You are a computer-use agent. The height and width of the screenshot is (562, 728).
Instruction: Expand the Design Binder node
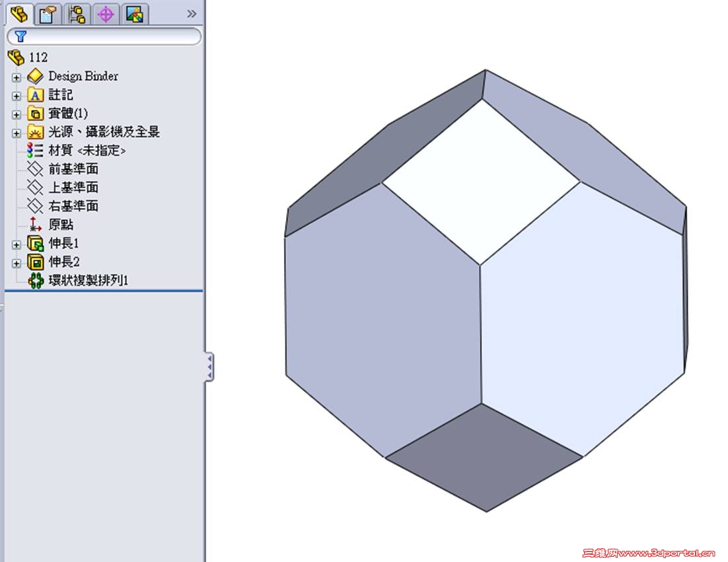[17, 77]
